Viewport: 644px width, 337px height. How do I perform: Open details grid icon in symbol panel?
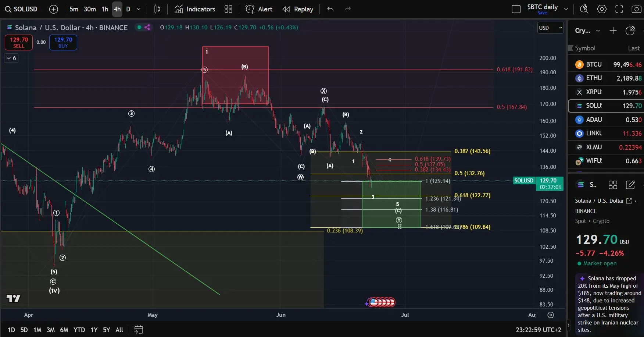[613, 185]
